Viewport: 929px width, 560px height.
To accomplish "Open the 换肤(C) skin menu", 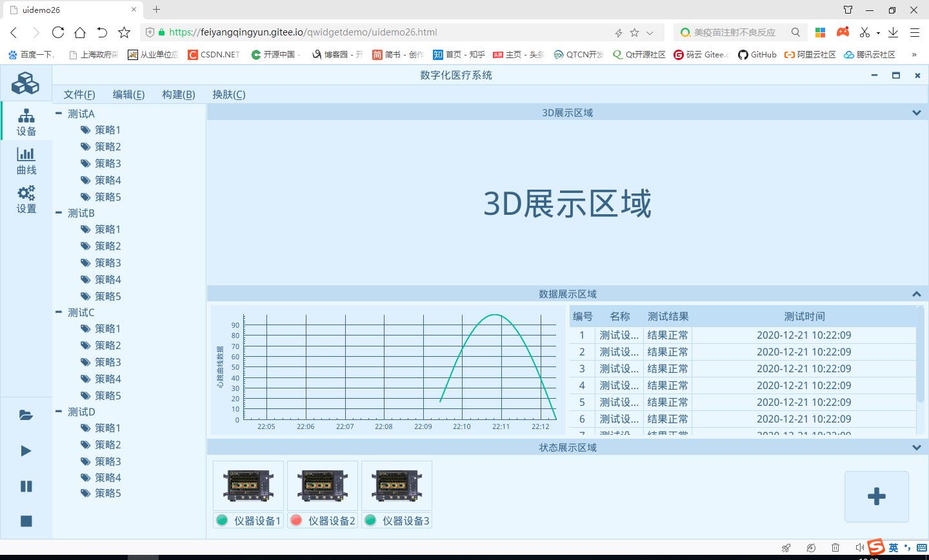I will coord(229,95).
